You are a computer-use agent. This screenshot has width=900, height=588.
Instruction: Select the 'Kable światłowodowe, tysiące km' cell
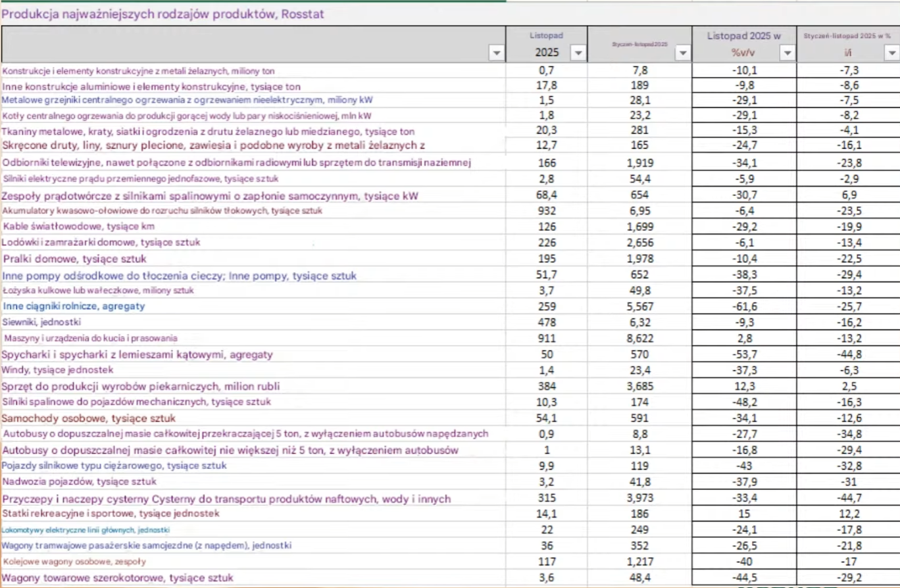point(79,226)
